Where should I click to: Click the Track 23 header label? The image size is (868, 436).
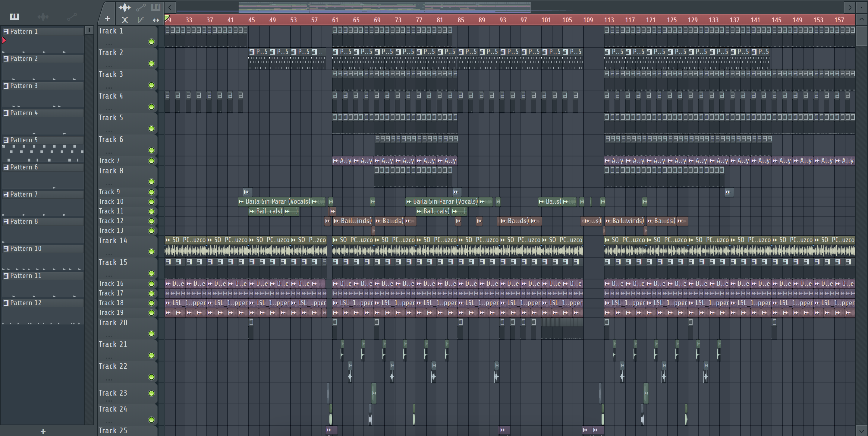[x=113, y=393]
